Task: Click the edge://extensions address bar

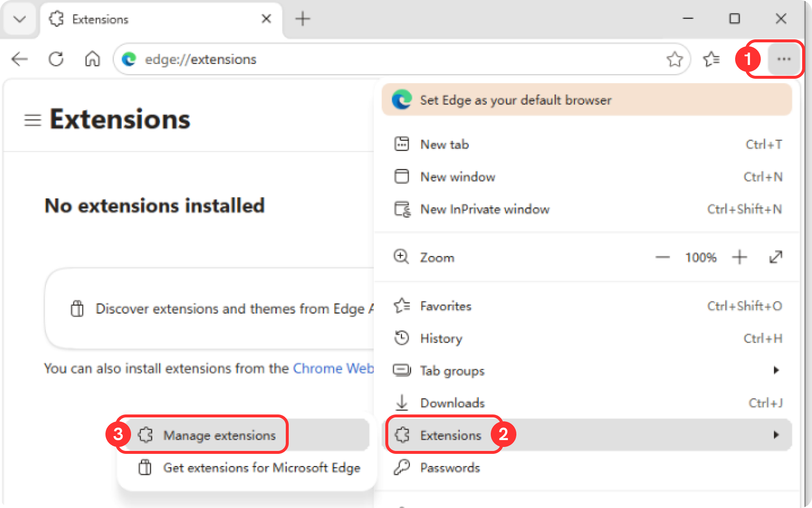Action: coord(402,59)
